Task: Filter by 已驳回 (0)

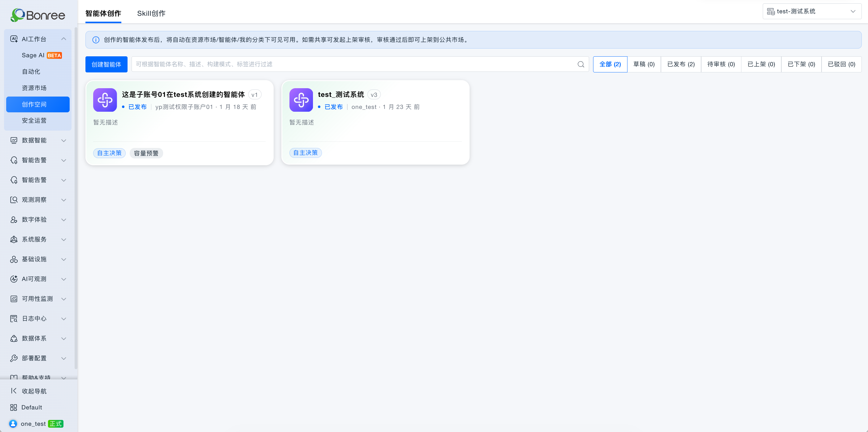Action: tap(841, 64)
